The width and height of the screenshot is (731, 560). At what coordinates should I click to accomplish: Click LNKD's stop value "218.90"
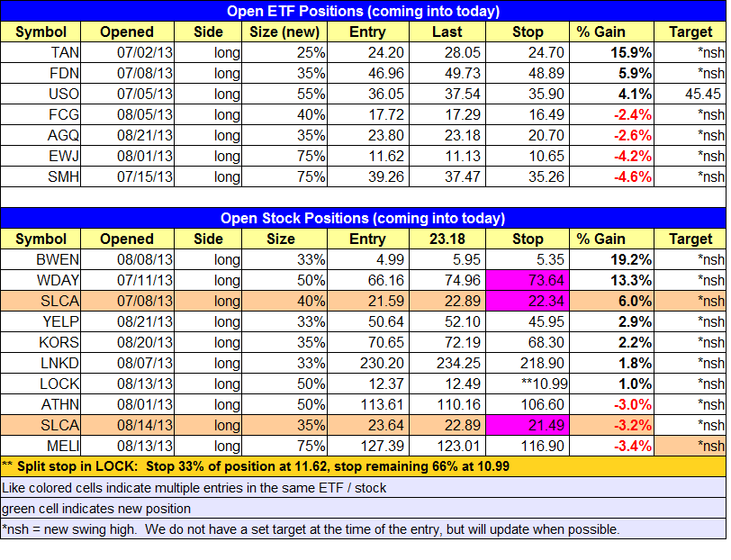528,363
